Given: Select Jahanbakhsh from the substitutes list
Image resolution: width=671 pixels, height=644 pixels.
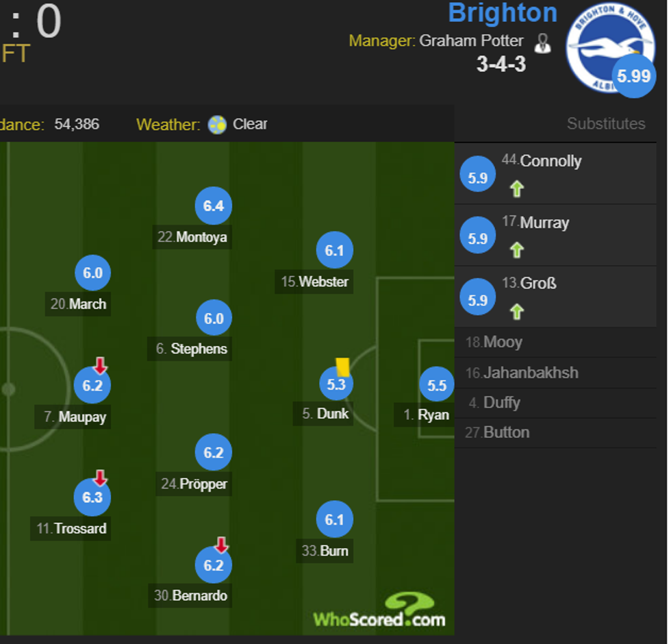Looking at the screenshot, I should point(531,373).
